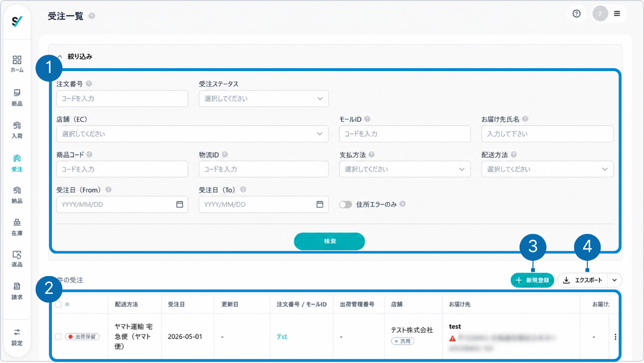
Task: Click the help question mark icon at top right
Action: (577, 14)
